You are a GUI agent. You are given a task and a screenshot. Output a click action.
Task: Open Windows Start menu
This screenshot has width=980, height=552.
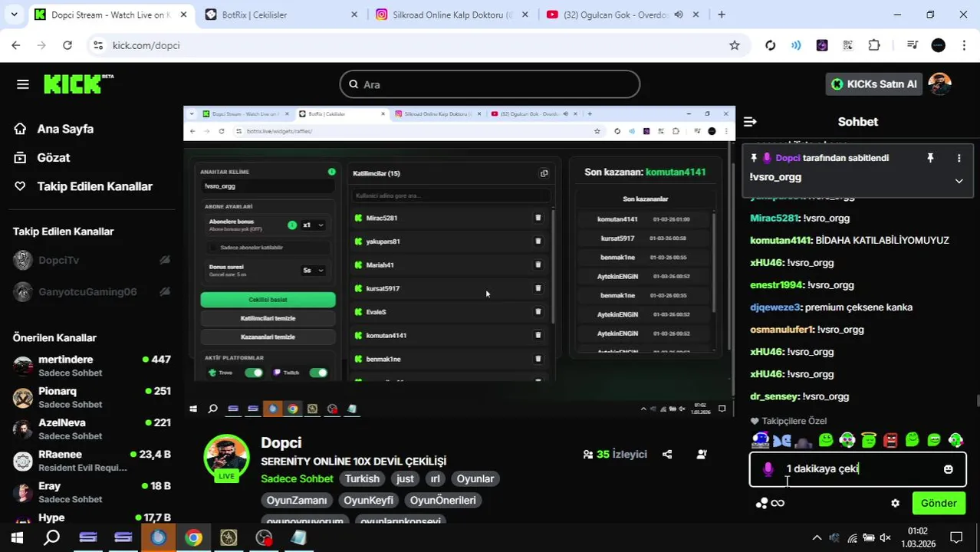pos(17,538)
